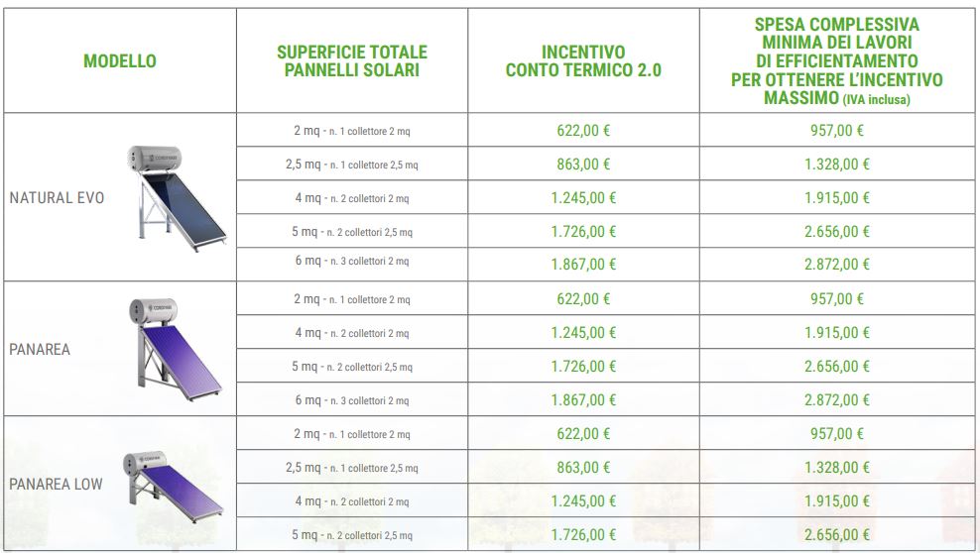
Task: Click Natural Evo 2.872,00 € expense cell
Action: point(837,264)
